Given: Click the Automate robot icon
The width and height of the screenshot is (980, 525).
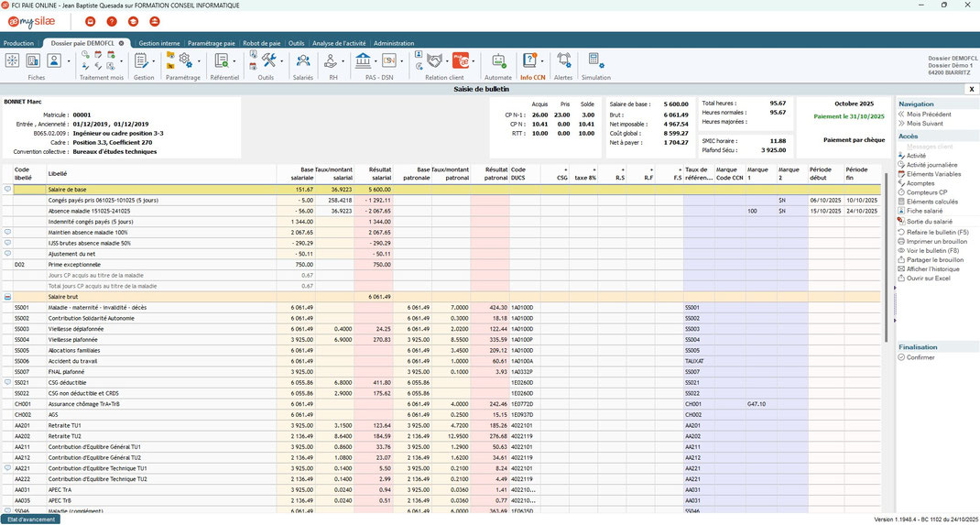Looking at the screenshot, I should click(x=498, y=61).
